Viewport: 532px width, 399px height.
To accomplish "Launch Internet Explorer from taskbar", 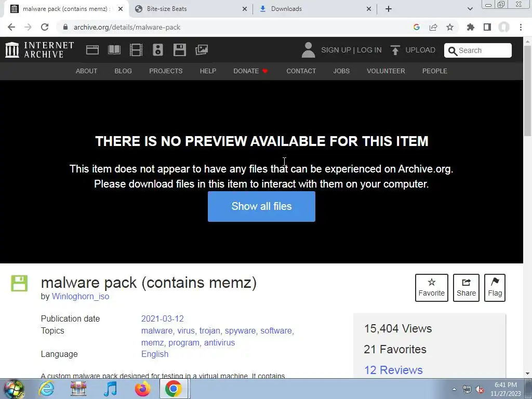I will coord(46,389).
